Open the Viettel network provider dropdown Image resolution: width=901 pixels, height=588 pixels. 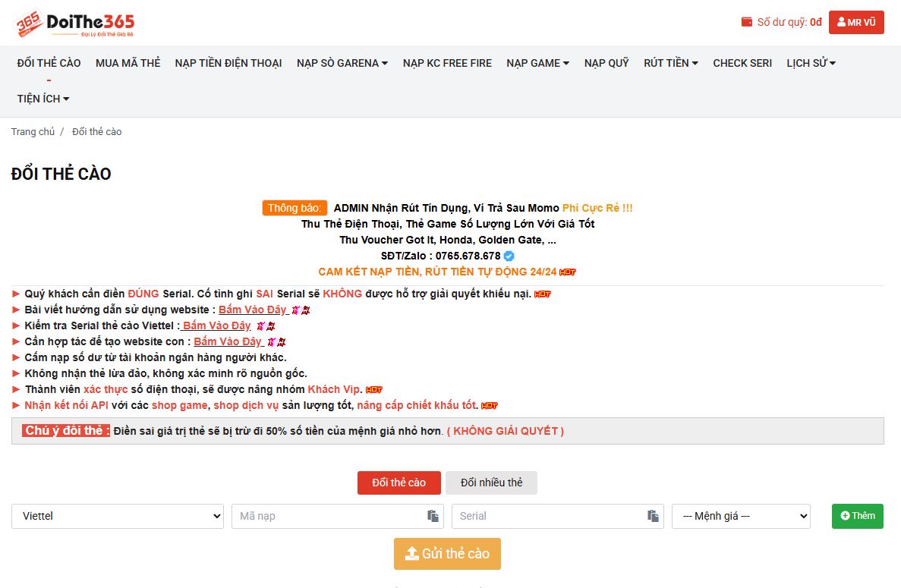(116, 515)
